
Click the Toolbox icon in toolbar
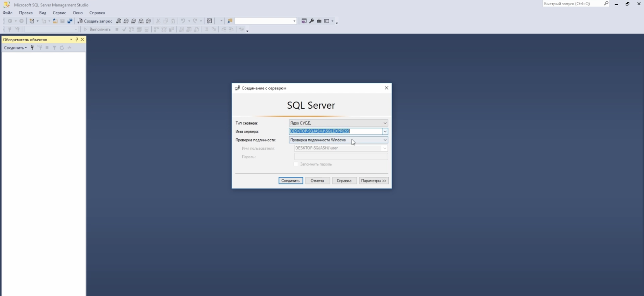[319, 21]
